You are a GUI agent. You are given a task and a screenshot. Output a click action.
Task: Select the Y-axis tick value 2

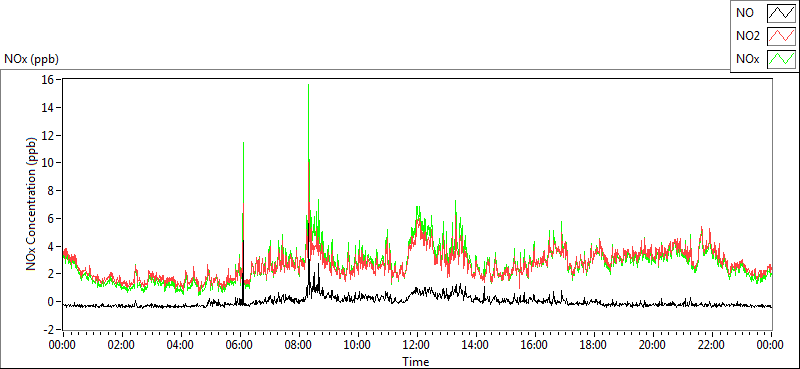[51, 274]
